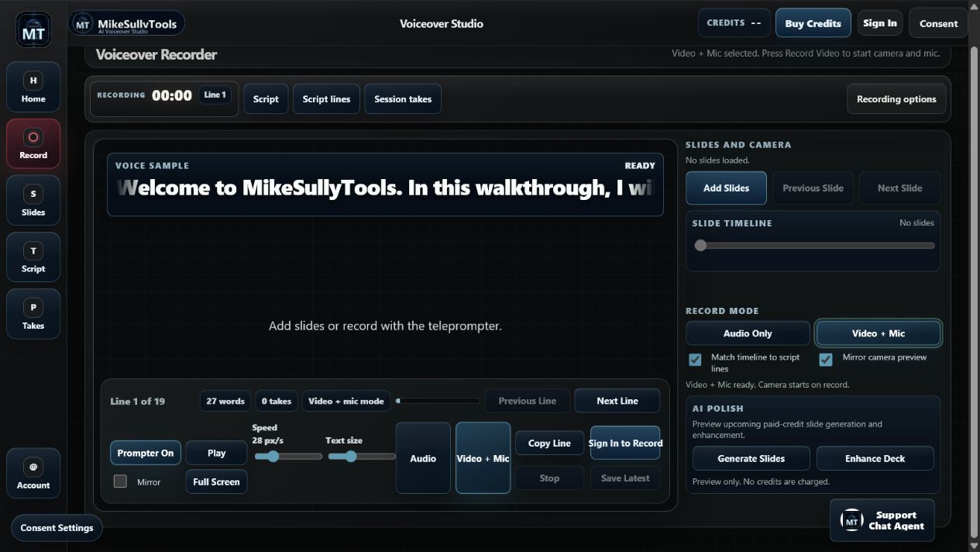Select the Video + Mic record mode
This screenshot has width=980, height=552.
(x=879, y=333)
